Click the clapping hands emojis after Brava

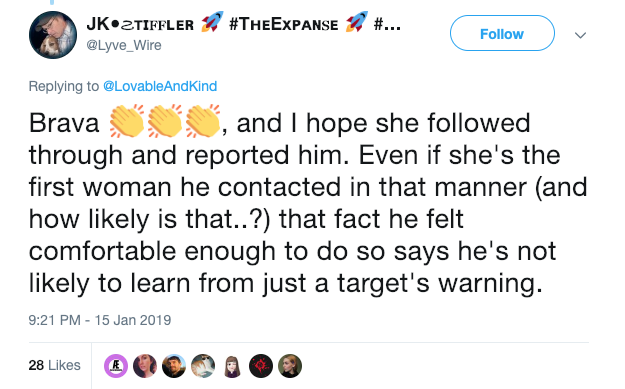pos(165,121)
